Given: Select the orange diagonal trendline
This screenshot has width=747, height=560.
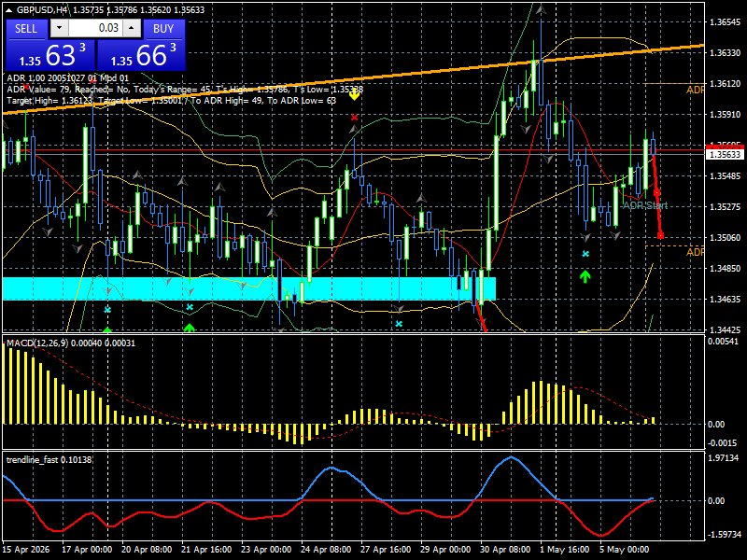Looking at the screenshot, I should [x=353, y=79].
